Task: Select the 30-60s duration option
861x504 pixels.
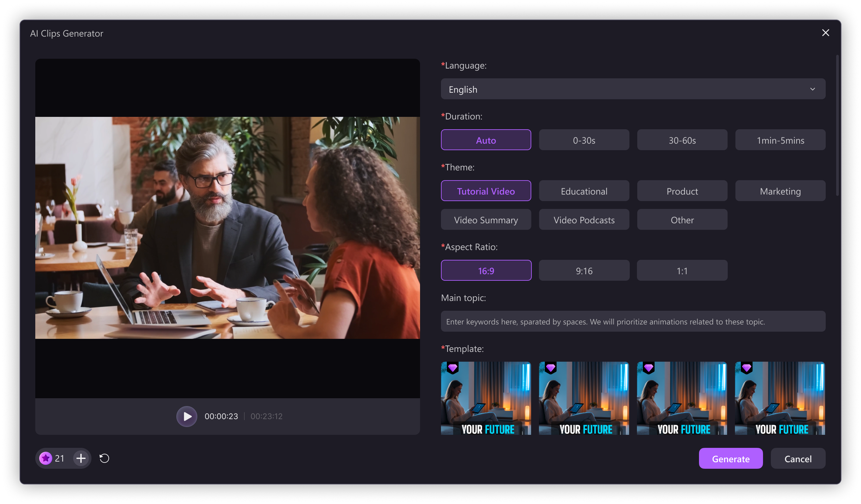Action: pyautogui.click(x=681, y=140)
